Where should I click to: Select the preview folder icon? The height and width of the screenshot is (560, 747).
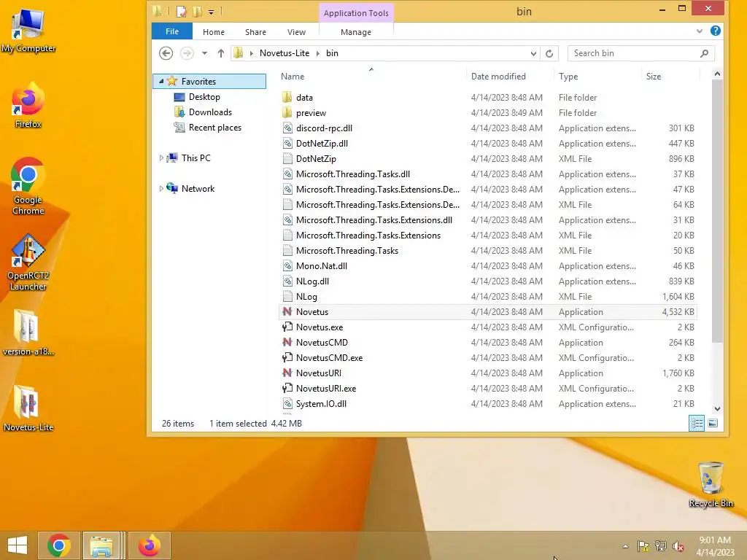pos(287,112)
